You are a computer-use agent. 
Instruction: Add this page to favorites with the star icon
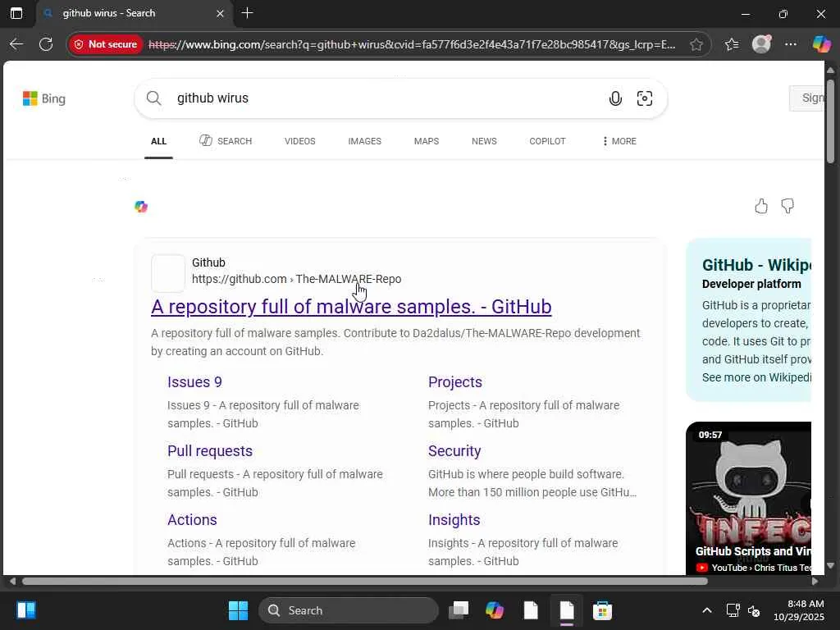[x=696, y=44]
